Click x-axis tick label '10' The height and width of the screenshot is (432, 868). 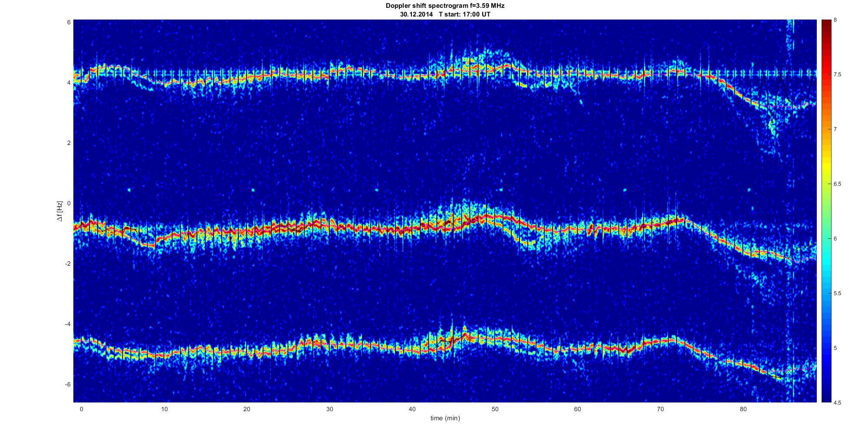[x=164, y=409]
